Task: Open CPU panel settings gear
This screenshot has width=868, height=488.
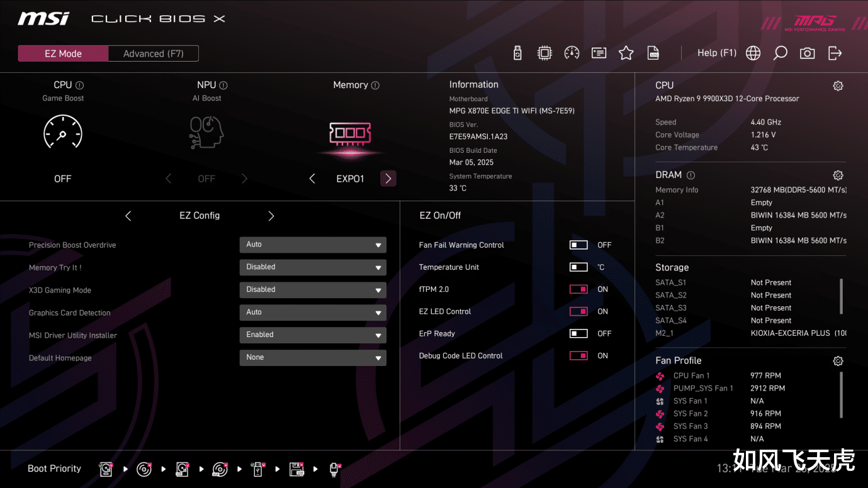Action: (x=838, y=86)
